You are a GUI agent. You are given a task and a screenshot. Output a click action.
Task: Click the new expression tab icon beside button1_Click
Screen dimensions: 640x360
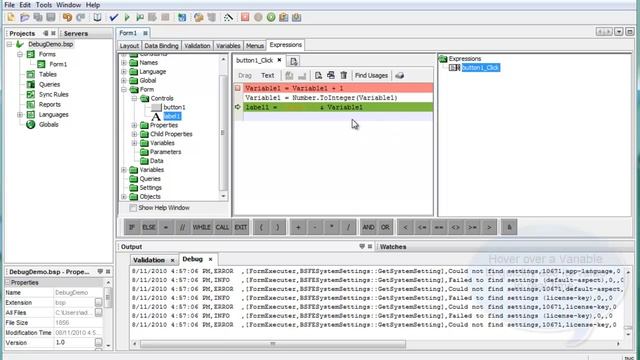[x=293, y=61]
